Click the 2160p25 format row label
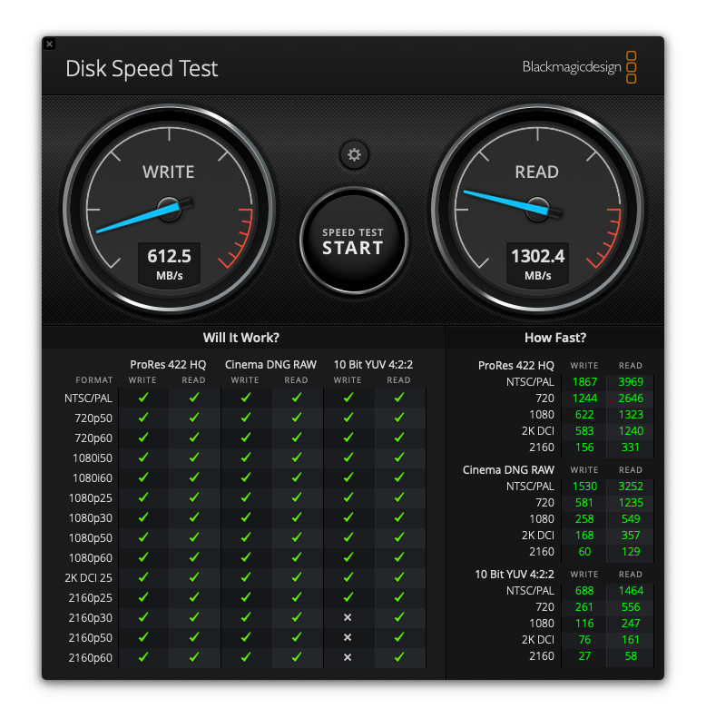 [x=91, y=598]
